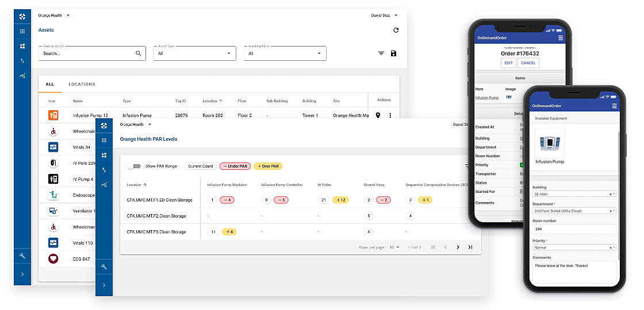Open the filter list icon in Assets
The image size is (644, 310).
coord(381,53)
